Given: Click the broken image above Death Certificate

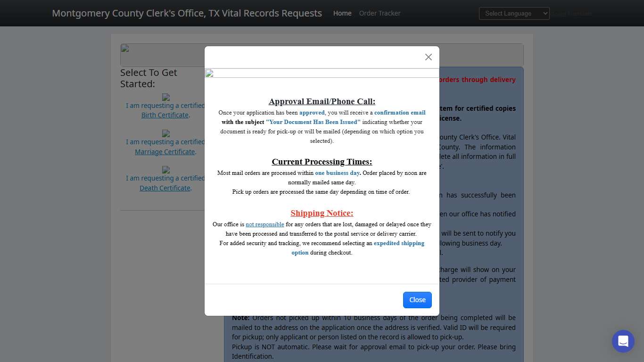Looking at the screenshot, I should coord(165,171).
